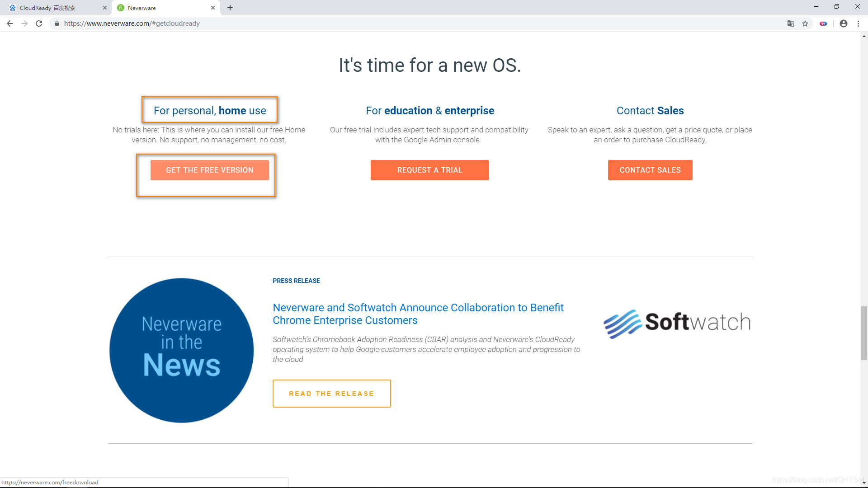
Task: Click the red extension icon in toolbar
Action: [823, 23]
